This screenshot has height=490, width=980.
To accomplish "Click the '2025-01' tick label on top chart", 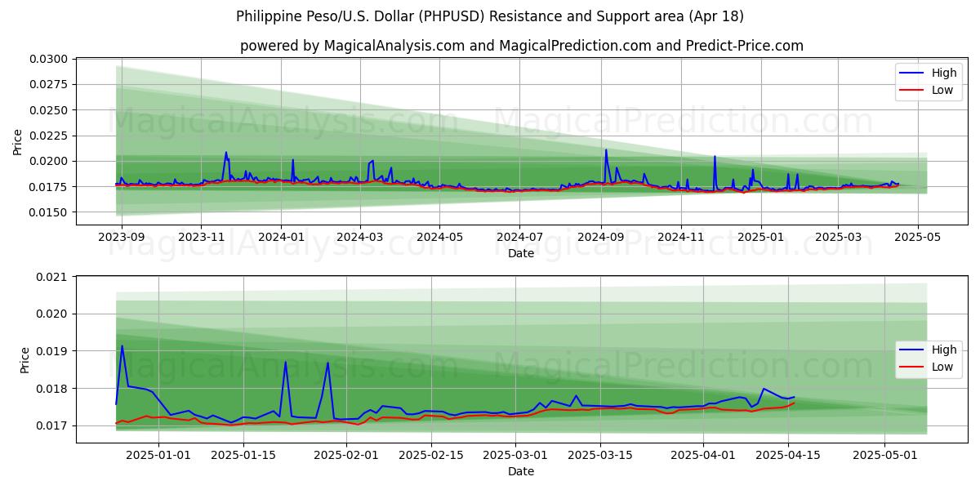I will coord(760,237).
